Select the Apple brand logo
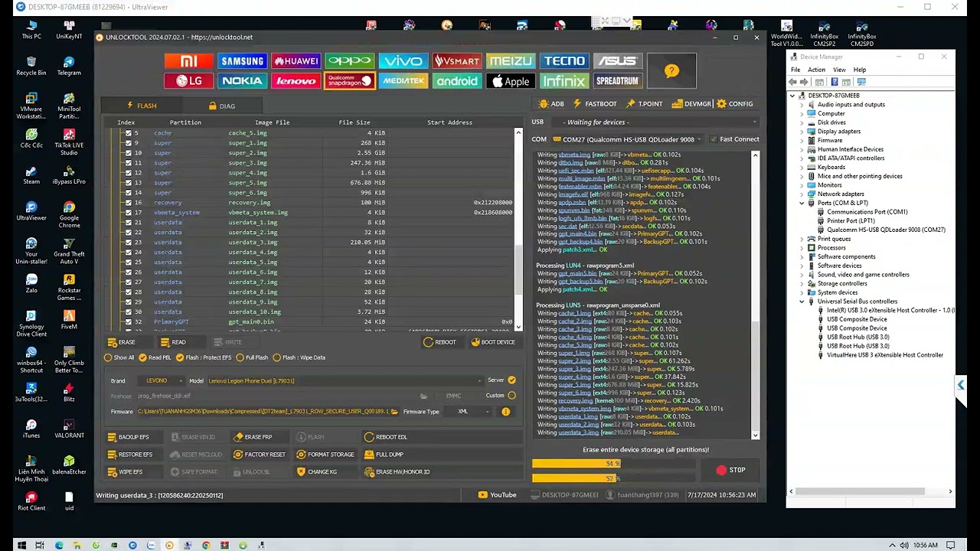The width and height of the screenshot is (980, 551). (x=510, y=80)
